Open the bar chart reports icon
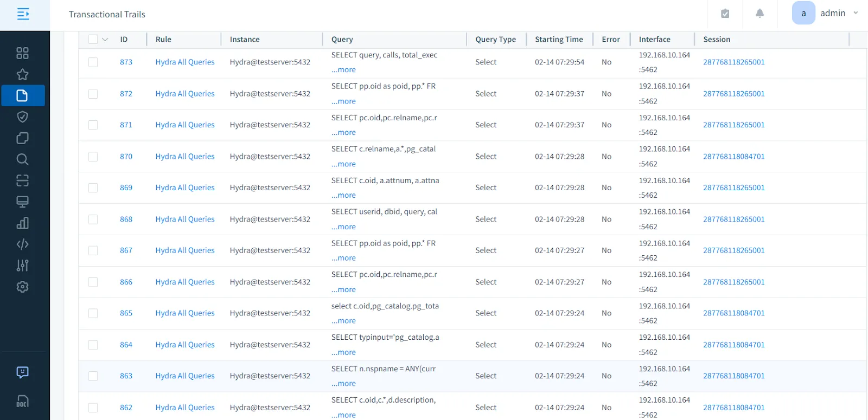Viewport: 868px width, 420px height. pos(22,223)
